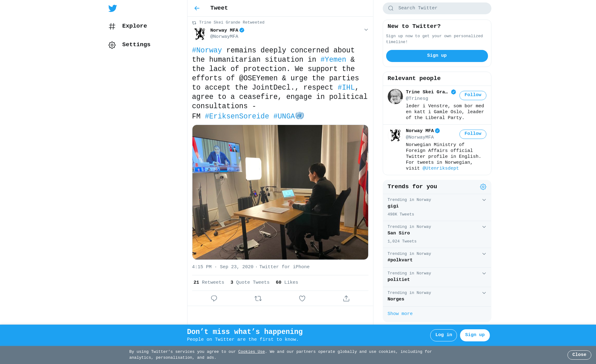Retweet the Norway MFA tweet
This screenshot has height=364, width=596.
(258, 298)
